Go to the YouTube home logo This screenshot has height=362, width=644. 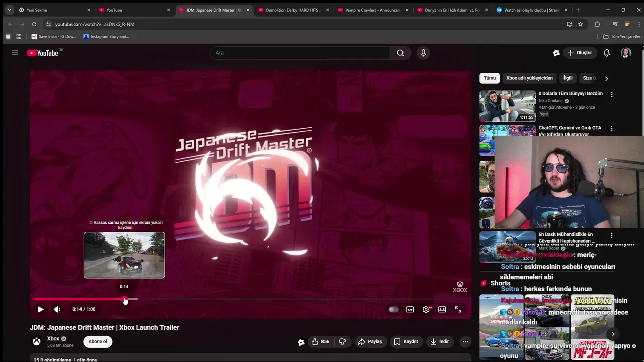(x=43, y=53)
